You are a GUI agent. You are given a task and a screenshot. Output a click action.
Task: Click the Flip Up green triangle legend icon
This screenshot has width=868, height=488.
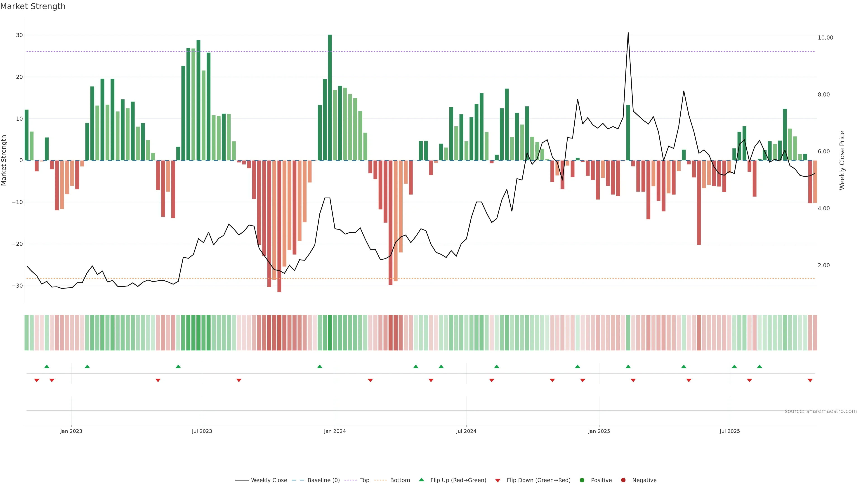point(421,480)
